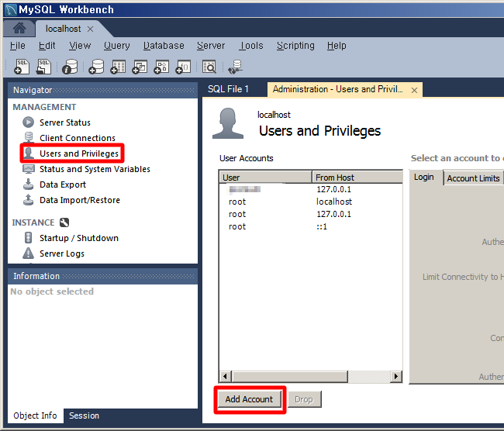Click the search table data icon

tap(209, 67)
